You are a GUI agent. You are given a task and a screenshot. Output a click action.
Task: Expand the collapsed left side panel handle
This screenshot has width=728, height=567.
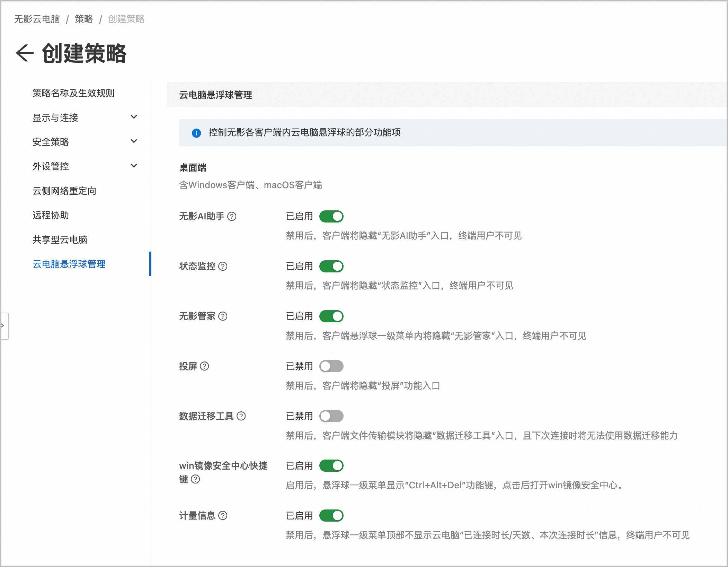(4, 326)
